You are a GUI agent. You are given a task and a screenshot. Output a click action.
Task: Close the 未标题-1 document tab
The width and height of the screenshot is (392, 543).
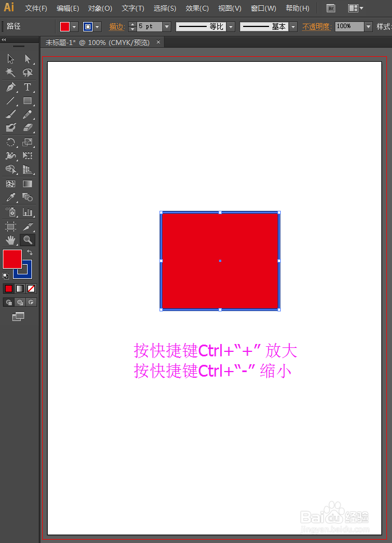(158, 42)
